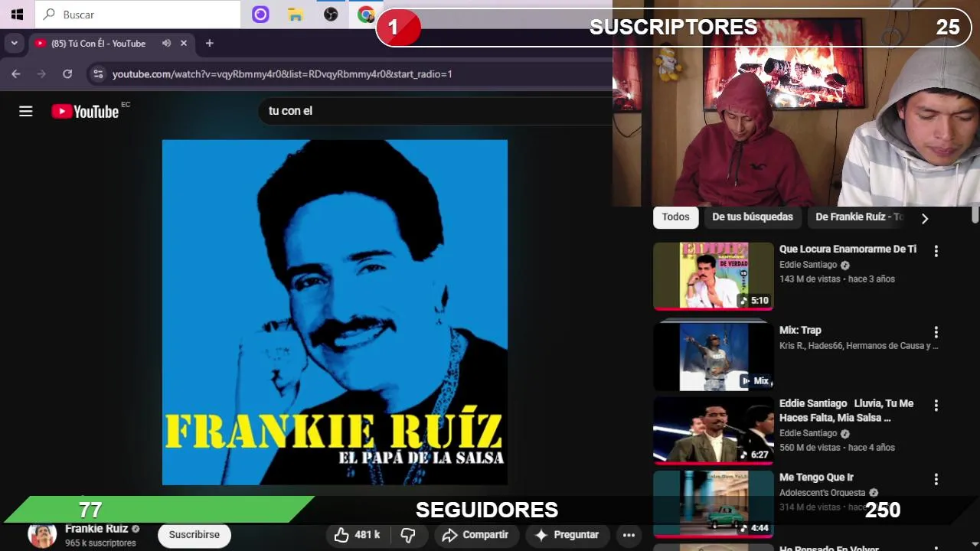Open options for Que Locura Enamorarme De Ti

click(936, 251)
